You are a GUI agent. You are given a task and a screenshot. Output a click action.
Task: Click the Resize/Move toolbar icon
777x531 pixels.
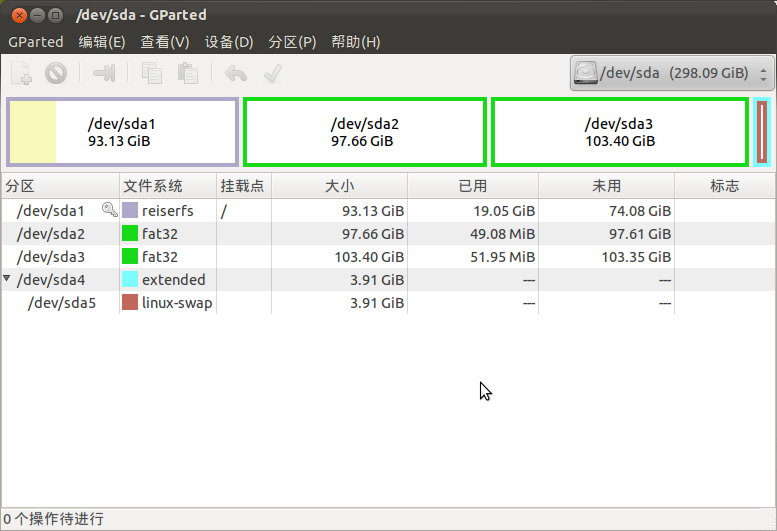104,73
